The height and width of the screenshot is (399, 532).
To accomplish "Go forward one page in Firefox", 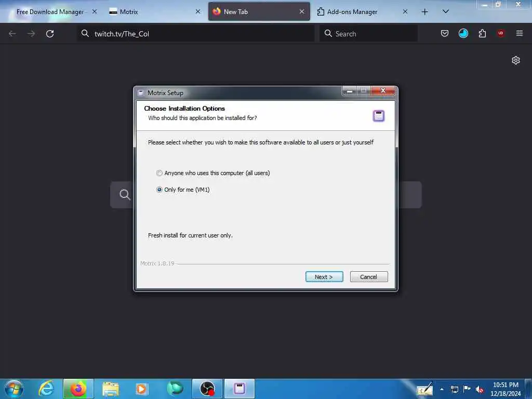I will (31, 34).
